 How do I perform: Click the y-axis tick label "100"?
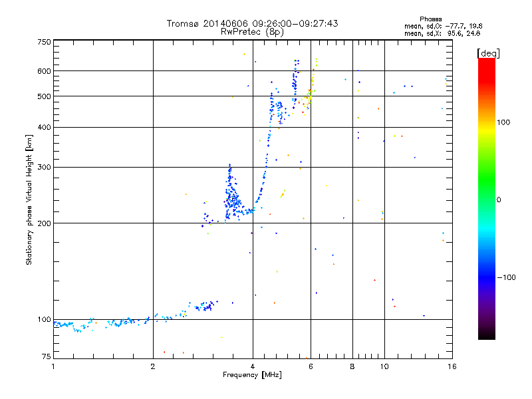(x=44, y=319)
